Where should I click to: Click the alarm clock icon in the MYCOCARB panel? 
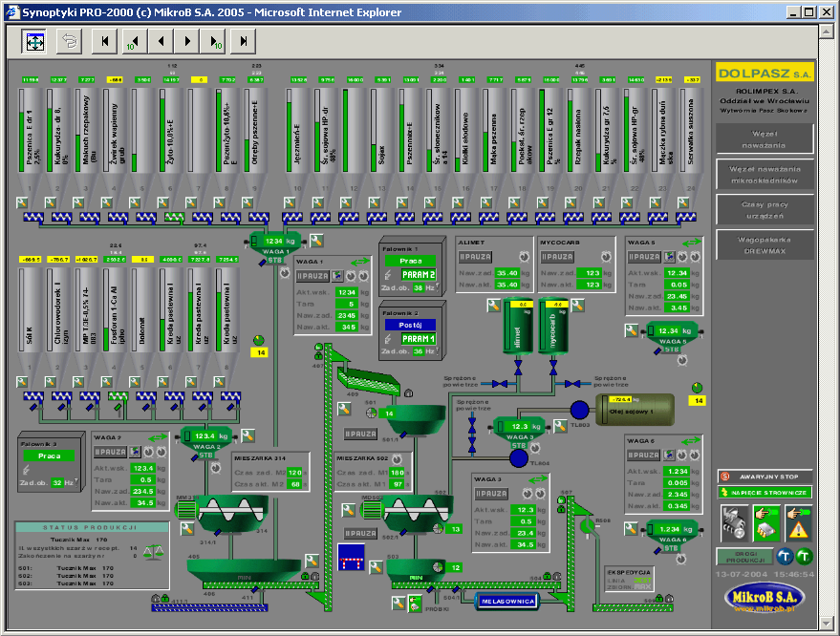point(606,257)
